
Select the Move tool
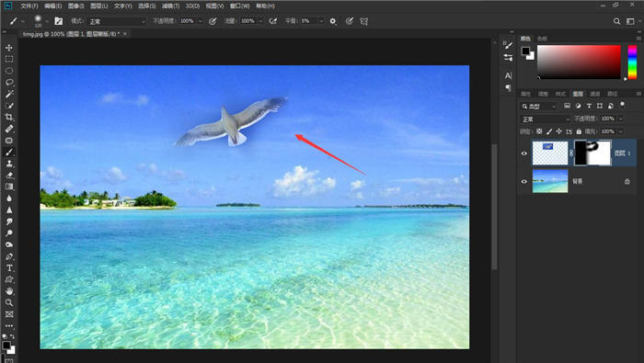pyautogui.click(x=9, y=48)
